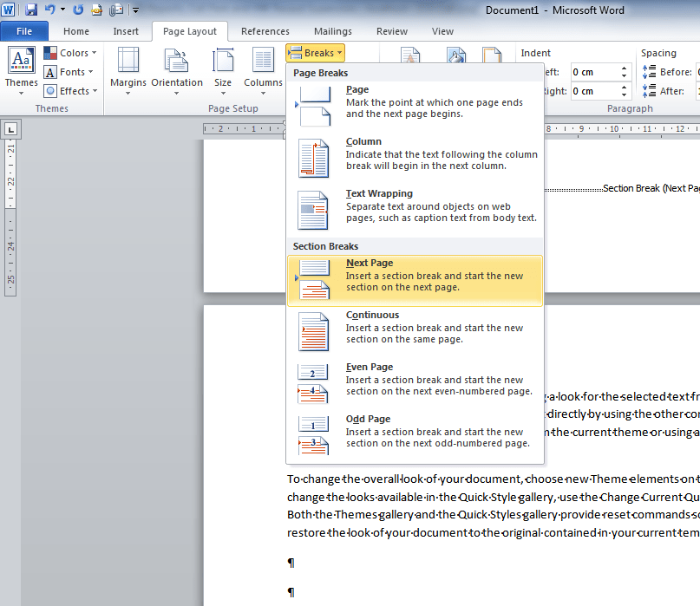Save the document from the Quick Access Toolbar
The width and height of the screenshot is (700, 606).
(x=31, y=10)
